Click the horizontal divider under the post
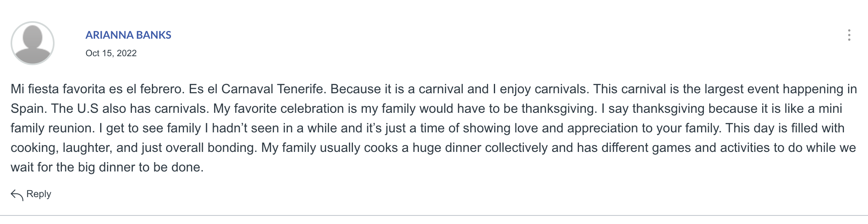 tap(434, 215)
